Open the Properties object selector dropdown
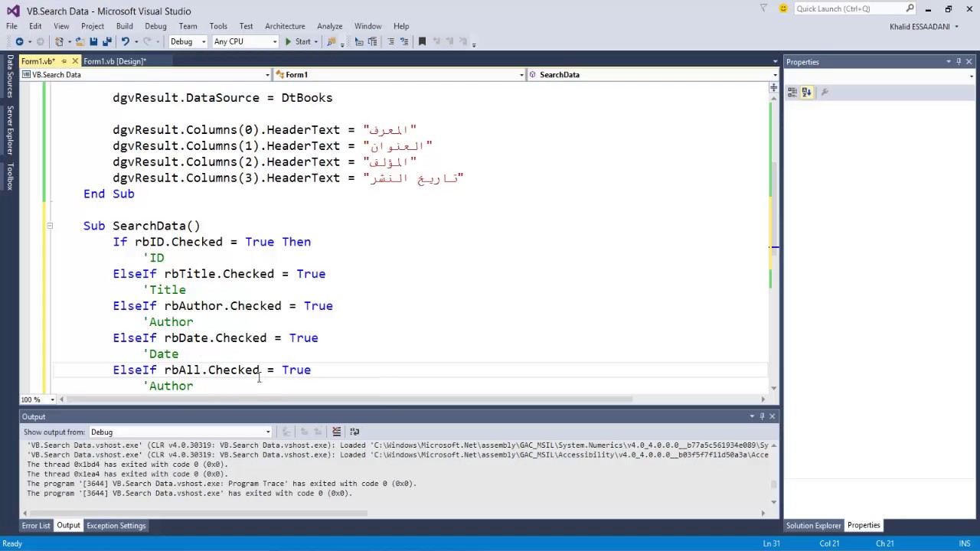The width and height of the screenshot is (980, 551). point(881,76)
